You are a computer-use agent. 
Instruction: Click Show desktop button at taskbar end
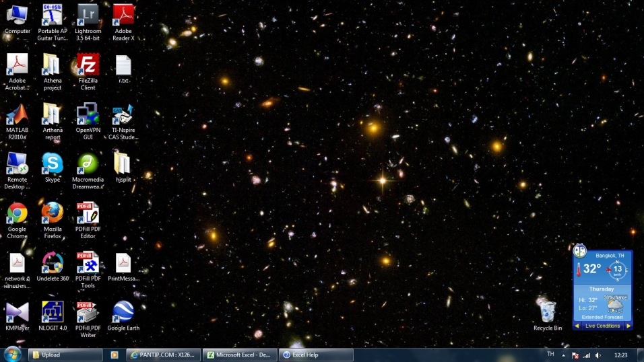pyautogui.click(x=641, y=355)
